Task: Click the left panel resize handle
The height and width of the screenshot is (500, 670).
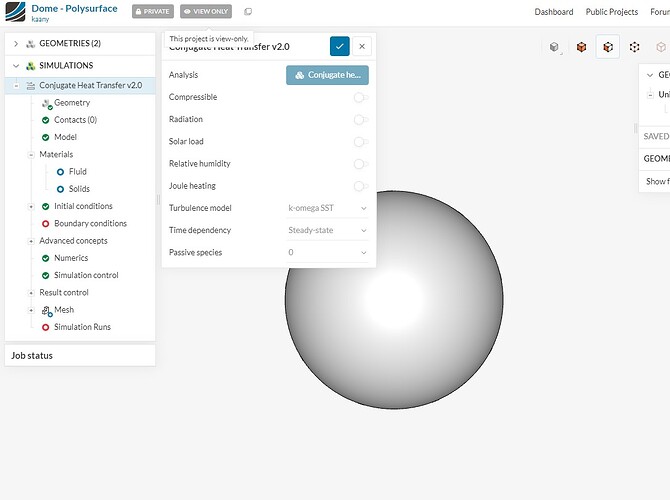Action: pyautogui.click(x=159, y=200)
